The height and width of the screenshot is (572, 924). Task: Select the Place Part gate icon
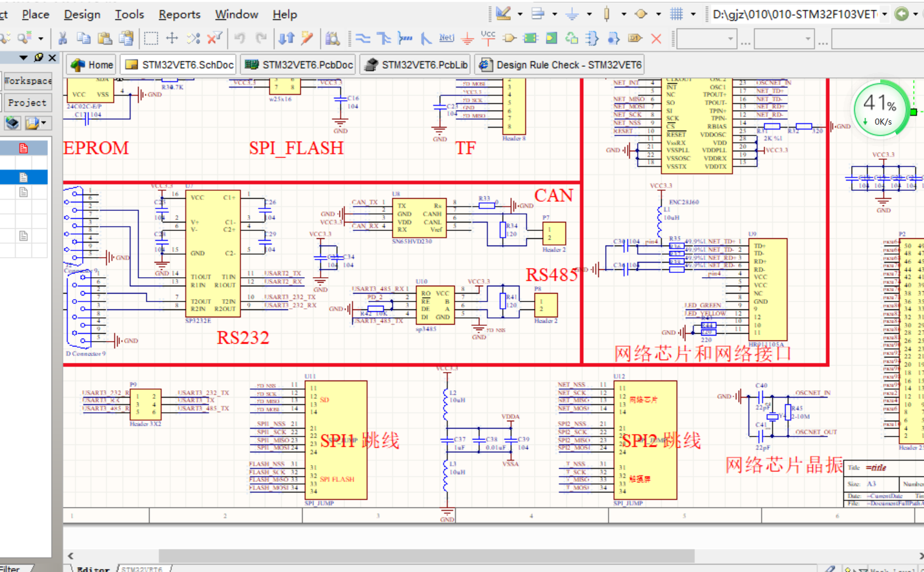(x=509, y=39)
